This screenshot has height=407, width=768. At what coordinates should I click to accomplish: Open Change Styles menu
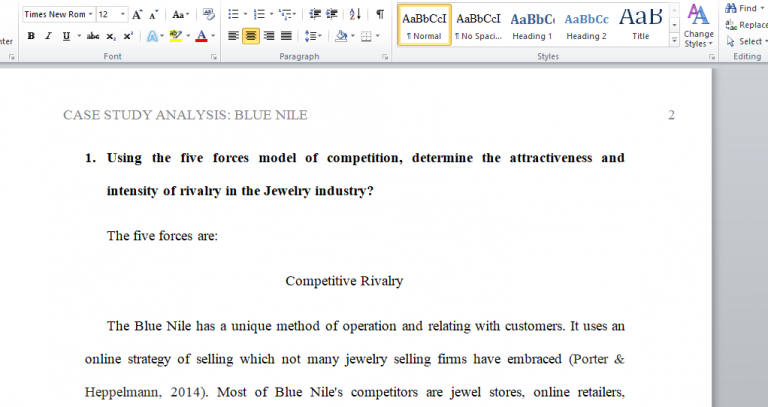tap(699, 28)
